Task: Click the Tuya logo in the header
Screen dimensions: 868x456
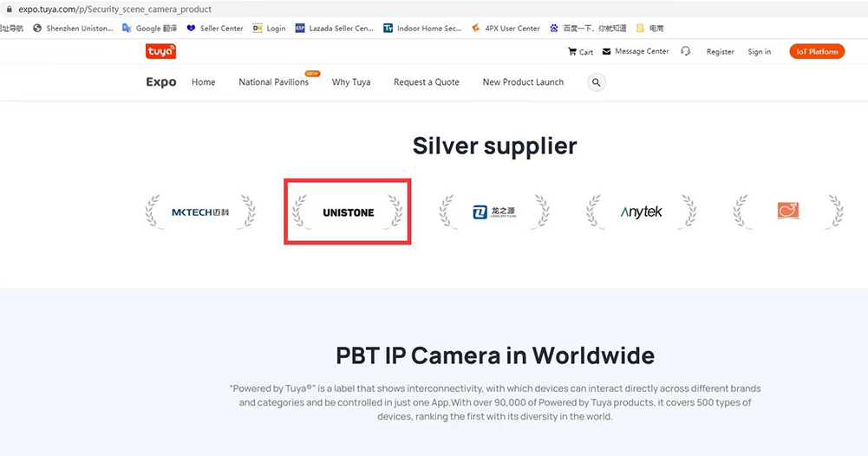Action: (160, 52)
